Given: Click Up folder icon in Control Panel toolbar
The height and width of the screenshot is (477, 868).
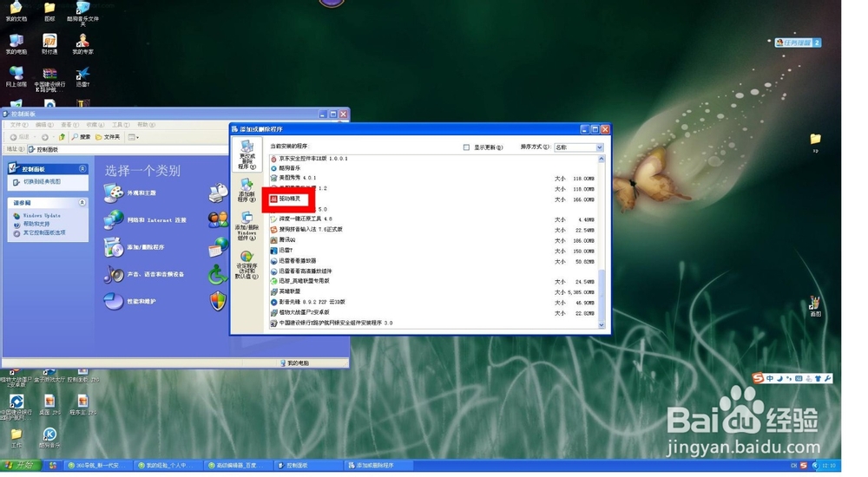Looking at the screenshot, I should click(62, 137).
